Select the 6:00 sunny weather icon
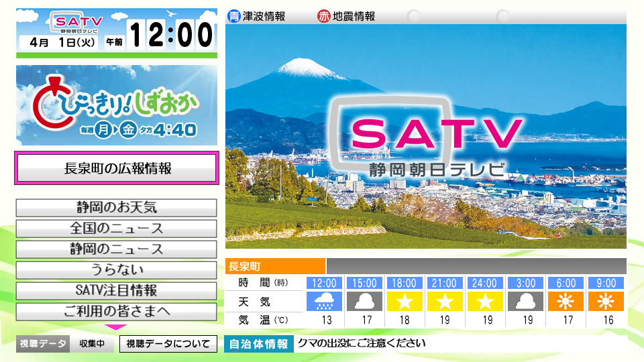Viewport: 644px width, 362px height. coord(566,301)
